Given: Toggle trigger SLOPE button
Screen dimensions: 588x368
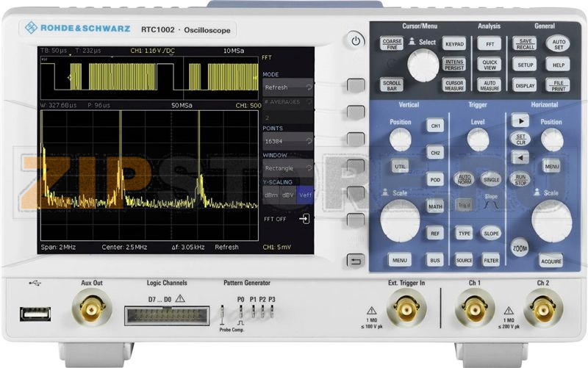Looking at the screenshot, I should [x=491, y=233].
